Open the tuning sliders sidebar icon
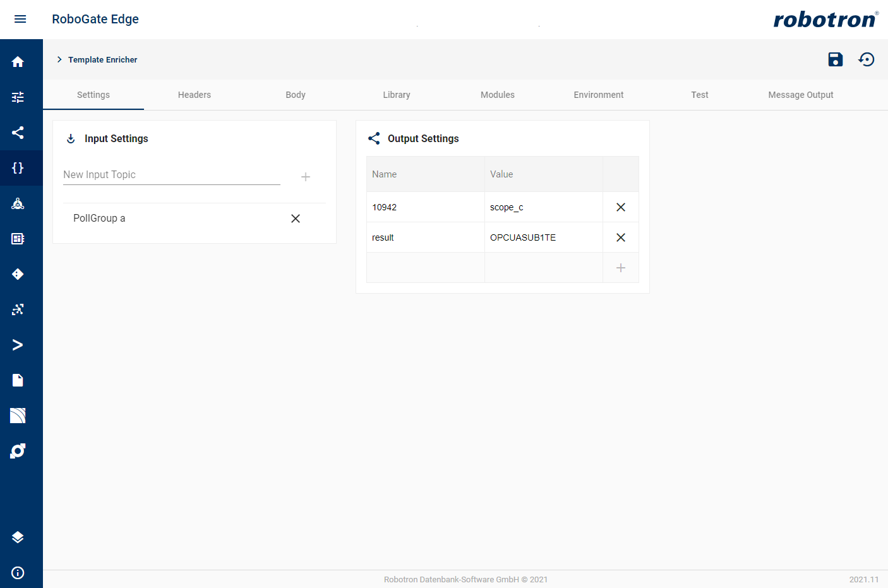Viewport: 888px width, 588px height. [x=18, y=97]
